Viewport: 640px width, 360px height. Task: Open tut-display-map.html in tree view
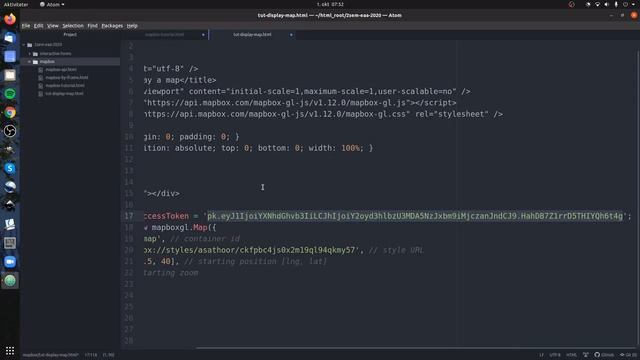click(x=64, y=93)
